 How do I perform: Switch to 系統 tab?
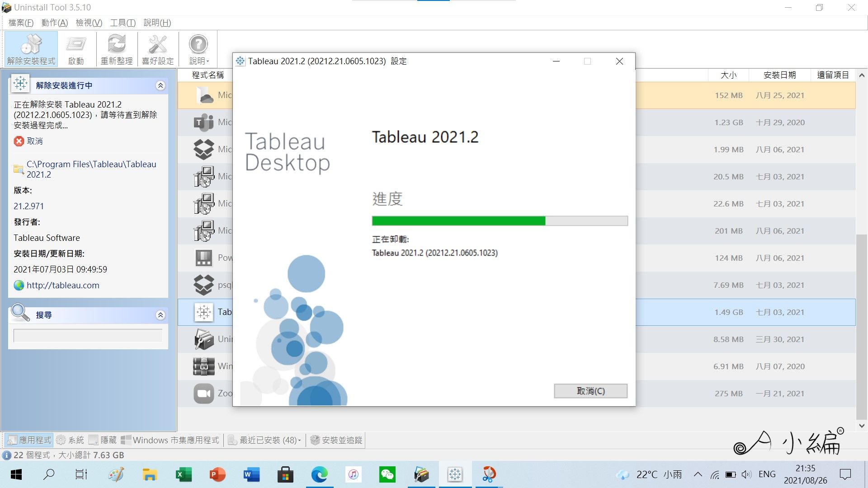pyautogui.click(x=70, y=440)
